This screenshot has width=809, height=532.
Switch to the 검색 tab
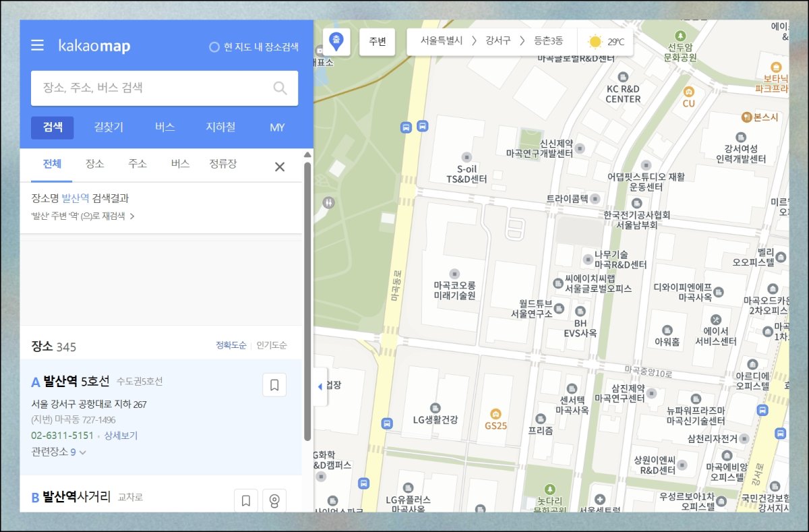click(x=53, y=127)
